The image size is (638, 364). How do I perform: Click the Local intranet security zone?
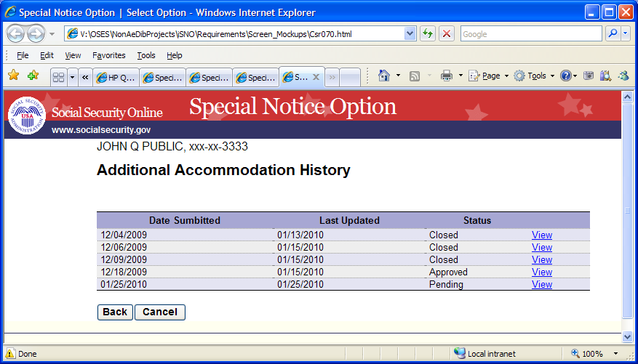[x=485, y=354]
